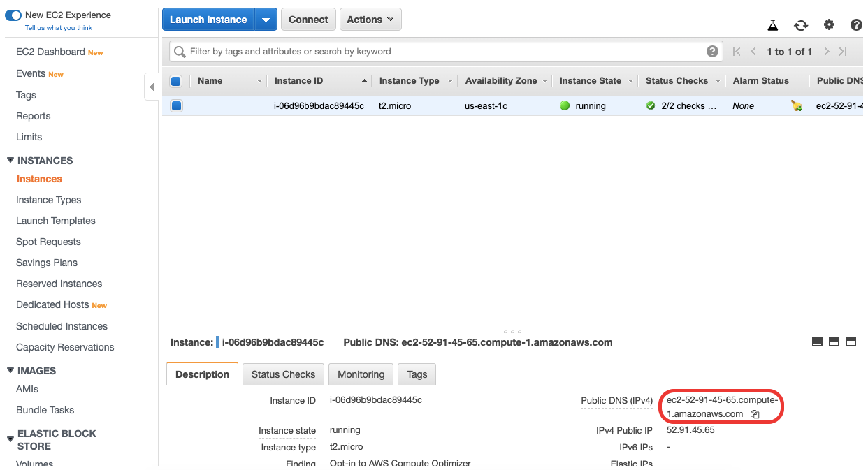Open Instances in sidebar

(x=39, y=179)
